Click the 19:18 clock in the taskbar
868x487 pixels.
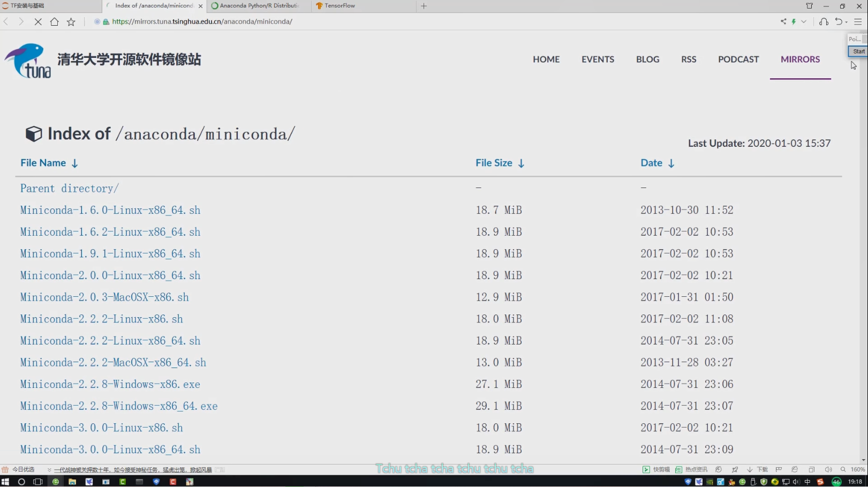(x=855, y=482)
